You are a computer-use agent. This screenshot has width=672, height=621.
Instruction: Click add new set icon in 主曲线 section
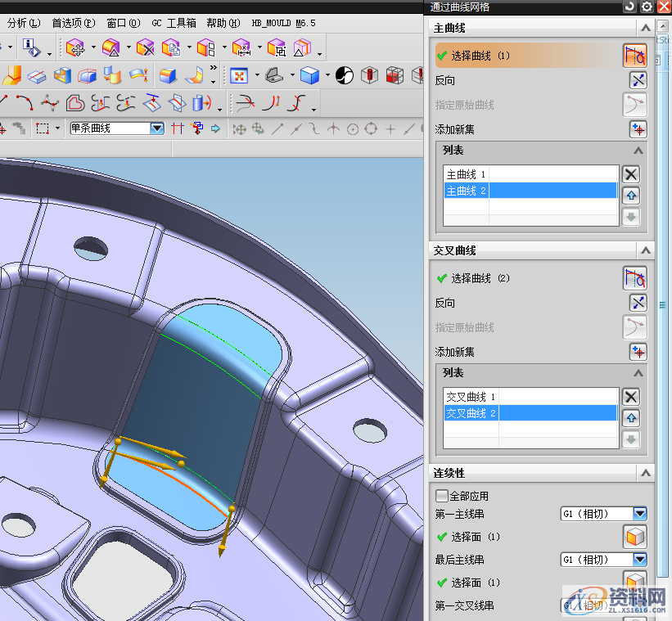[x=638, y=129]
